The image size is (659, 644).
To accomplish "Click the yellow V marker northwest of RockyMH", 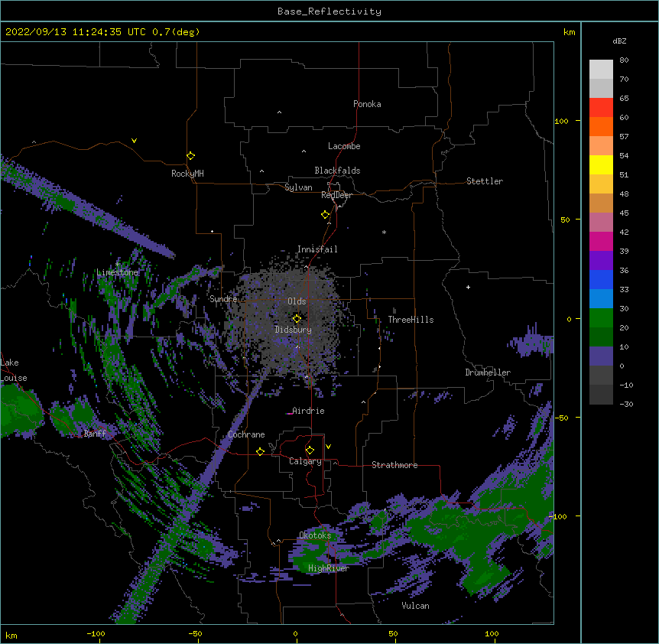I will [134, 141].
